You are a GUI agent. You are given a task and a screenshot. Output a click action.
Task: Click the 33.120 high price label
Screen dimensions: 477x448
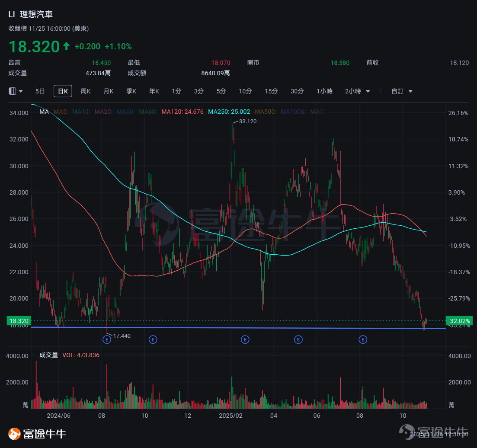pyautogui.click(x=248, y=122)
